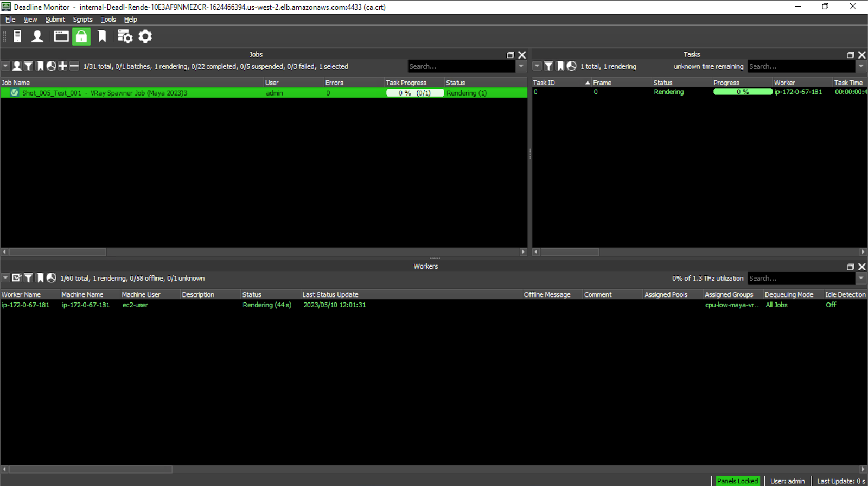
Task: Click the funnel filter icon in Workers panel
Action: point(28,278)
